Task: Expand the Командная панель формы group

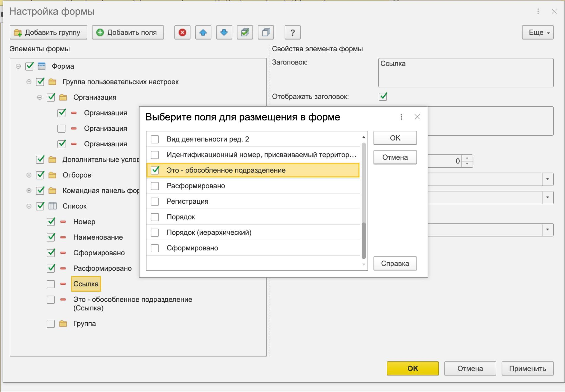Action: [29, 190]
